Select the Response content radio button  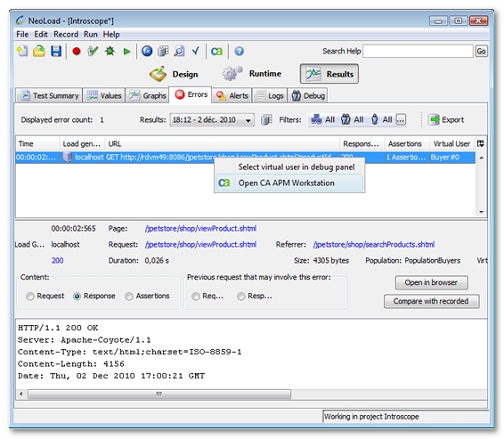(x=77, y=296)
